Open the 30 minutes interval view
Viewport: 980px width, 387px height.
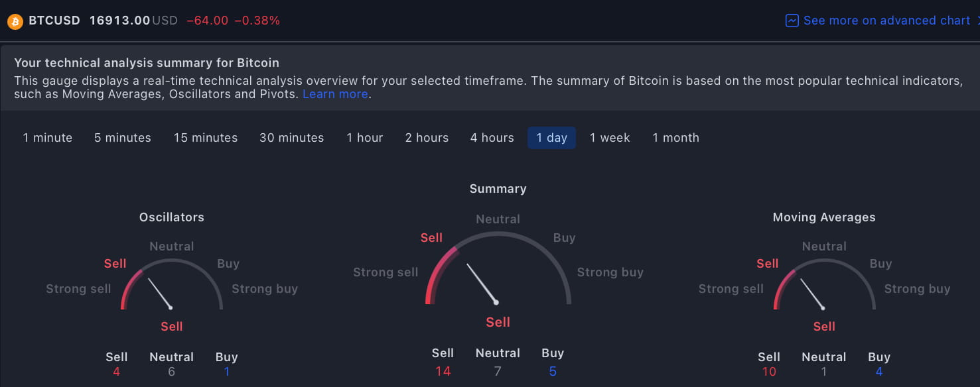pos(291,137)
